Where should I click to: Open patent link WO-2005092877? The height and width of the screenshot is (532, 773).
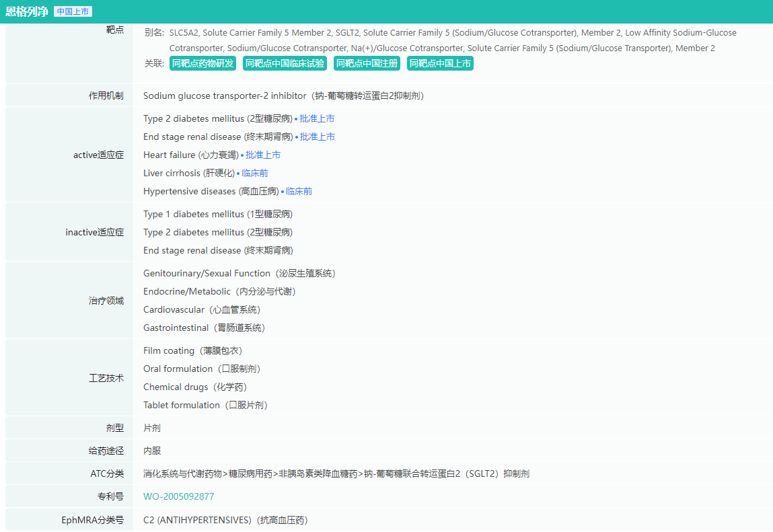click(179, 497)
